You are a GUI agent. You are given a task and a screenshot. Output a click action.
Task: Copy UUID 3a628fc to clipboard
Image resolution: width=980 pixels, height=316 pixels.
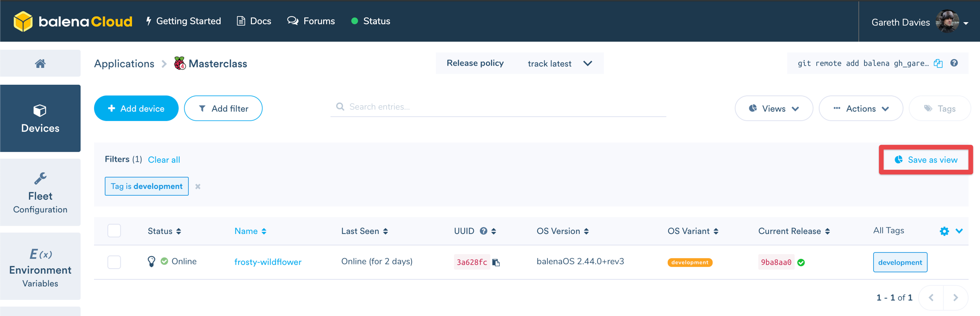pos(496,262)
